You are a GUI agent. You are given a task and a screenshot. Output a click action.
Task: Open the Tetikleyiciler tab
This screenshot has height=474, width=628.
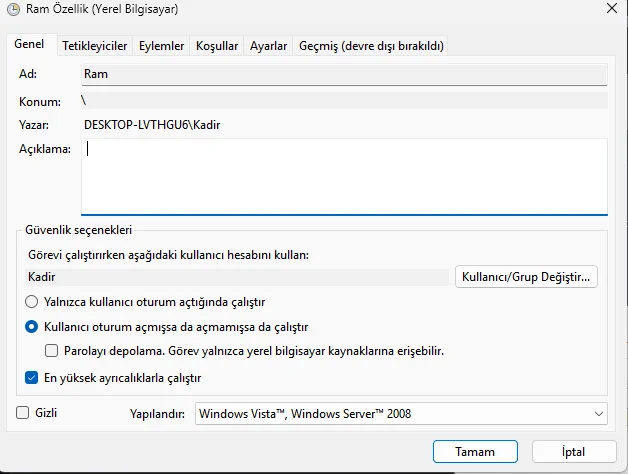coord(95,46)
